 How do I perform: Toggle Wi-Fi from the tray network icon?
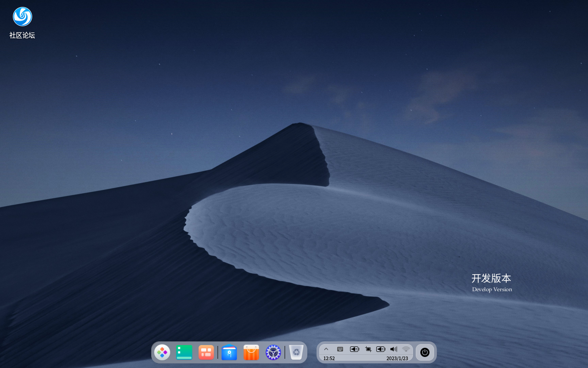pyautogui.click(x=406, y=349)
